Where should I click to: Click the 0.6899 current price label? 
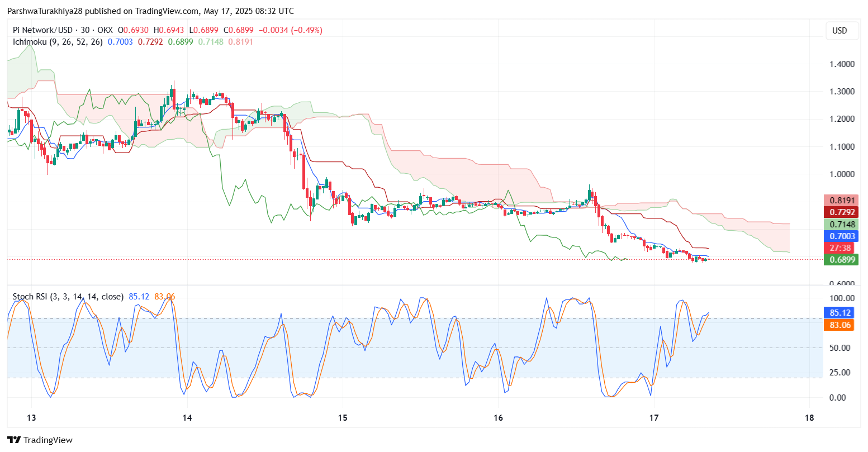[x=841, y=260]
